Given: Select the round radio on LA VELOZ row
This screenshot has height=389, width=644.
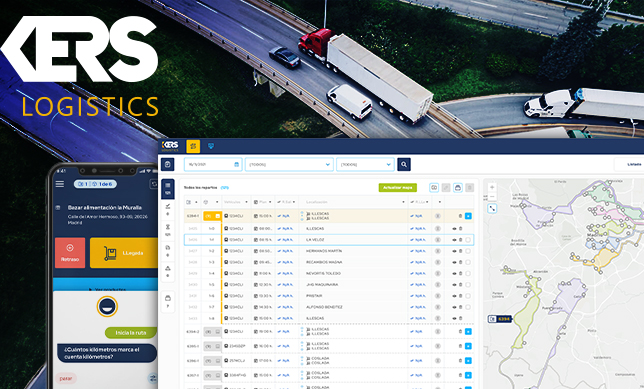Looking at the screenshot, I should click(x=468, y=239).
